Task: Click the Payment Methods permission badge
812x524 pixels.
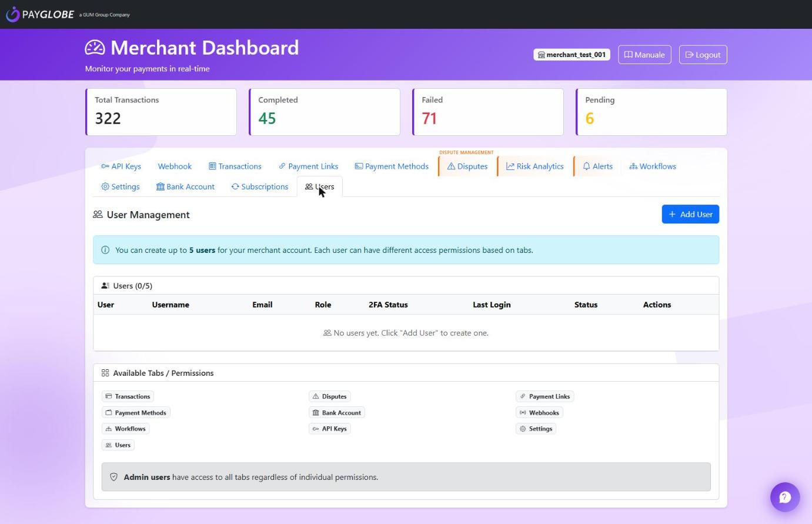Action: coord(136,413)
